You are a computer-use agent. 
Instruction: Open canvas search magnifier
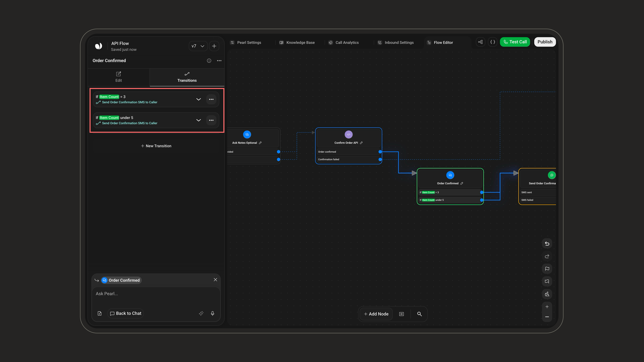pyautogui.click(x=419, y=314)
